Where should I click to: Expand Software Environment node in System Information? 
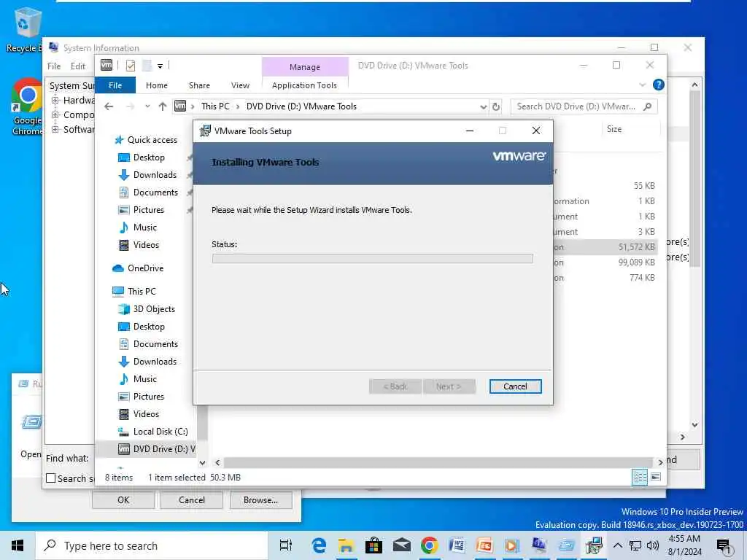(55, 130)
